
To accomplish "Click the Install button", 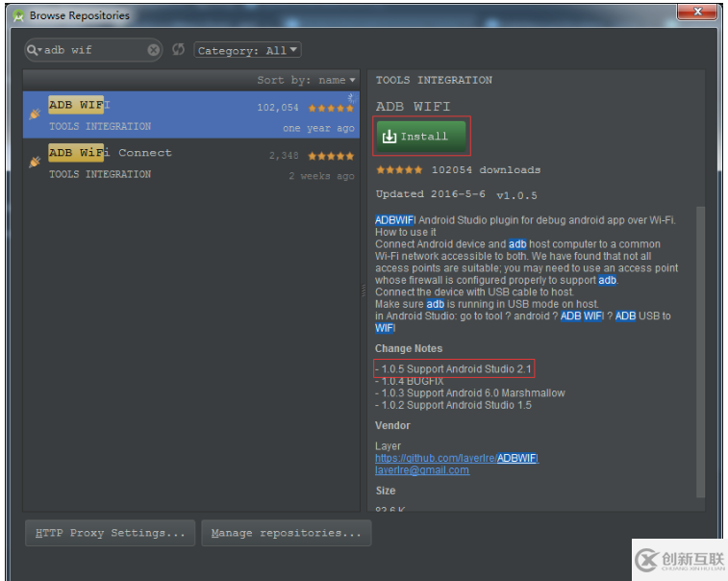I will point(421,137).
